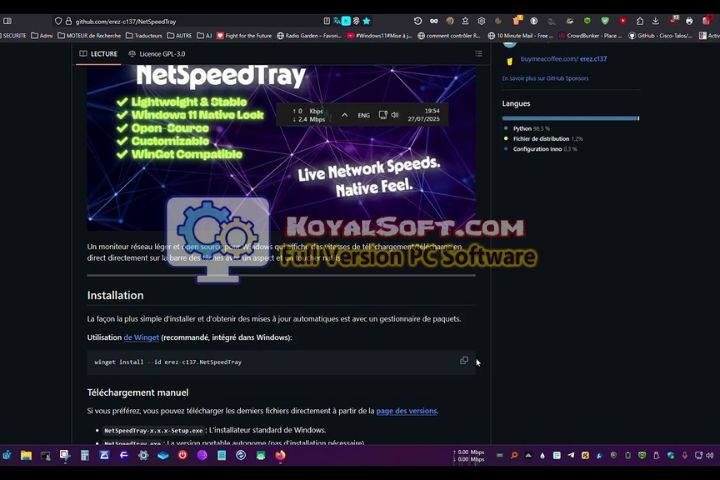The image size is (720, 480).
Task: Open the page translation icon in address bar
Action: tap(337, 21)
